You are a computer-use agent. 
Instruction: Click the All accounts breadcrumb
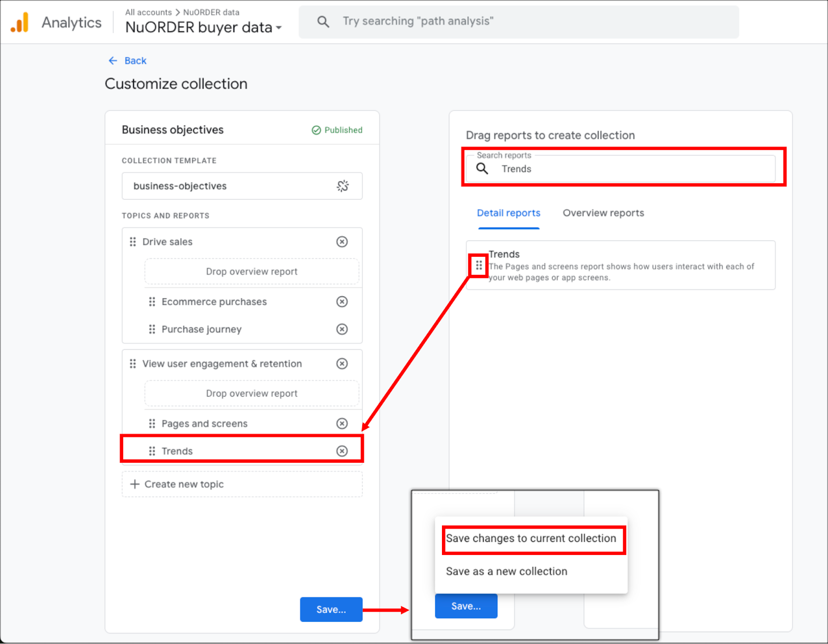(x=149, y=12)
